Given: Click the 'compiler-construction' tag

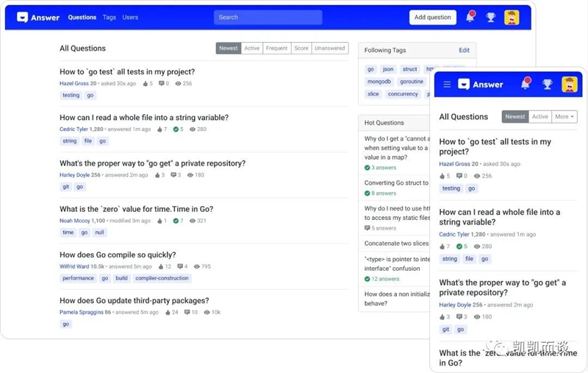Looking at the screenshot, I should 162,278.
